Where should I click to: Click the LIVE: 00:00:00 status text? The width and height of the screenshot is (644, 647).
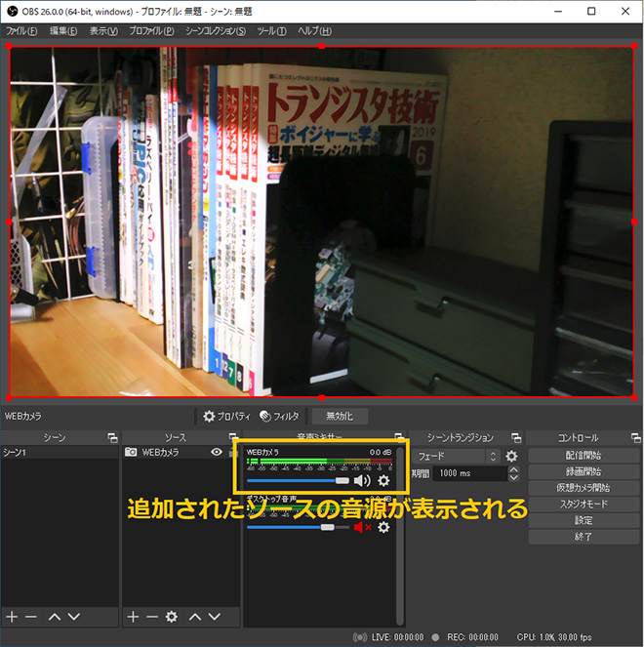397,637
